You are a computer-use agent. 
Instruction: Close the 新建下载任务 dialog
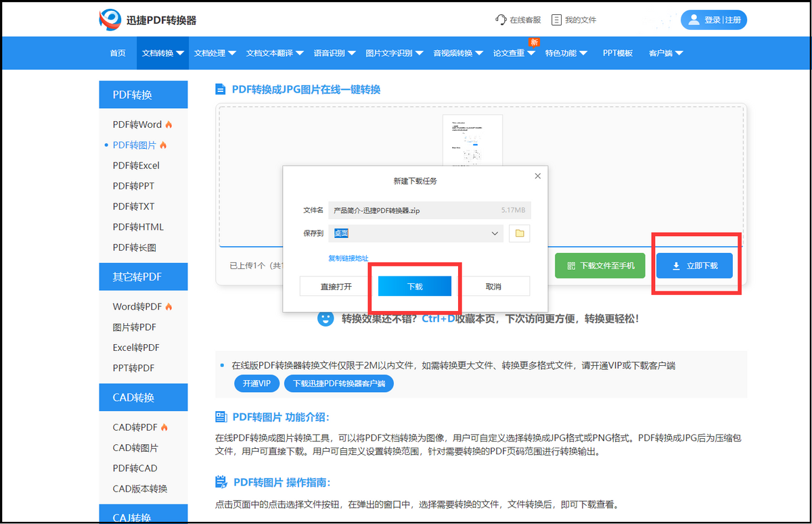pyautogui.click(x=538, y=176)
